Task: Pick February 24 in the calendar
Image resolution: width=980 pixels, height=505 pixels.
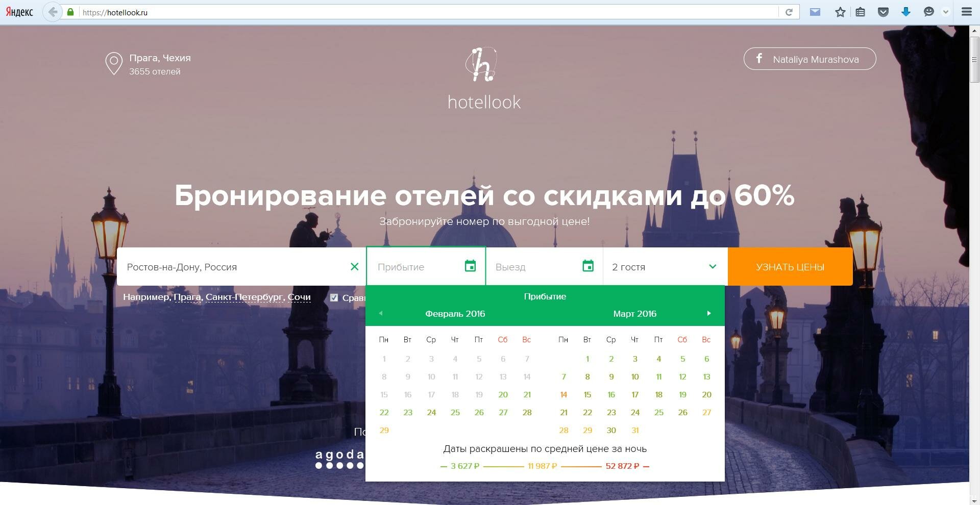Action: point(431,413)
